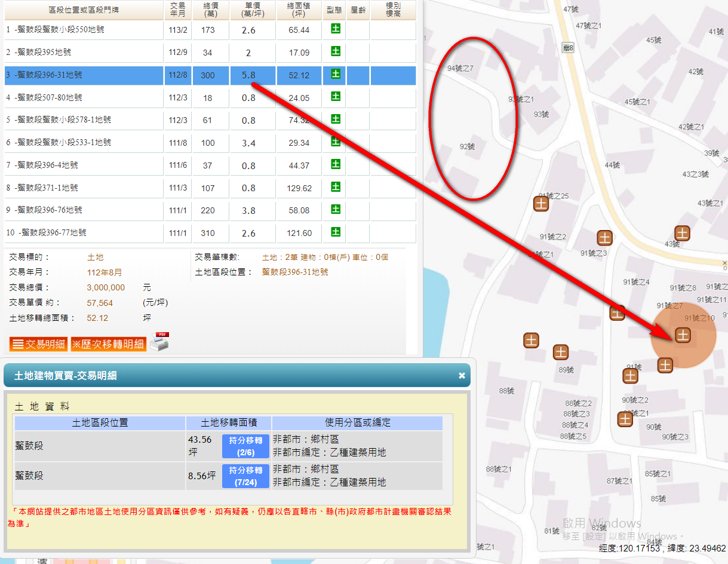Click the 43.56 坪 transfer area cell
This screenshot has height=564, width=728.
203,445
